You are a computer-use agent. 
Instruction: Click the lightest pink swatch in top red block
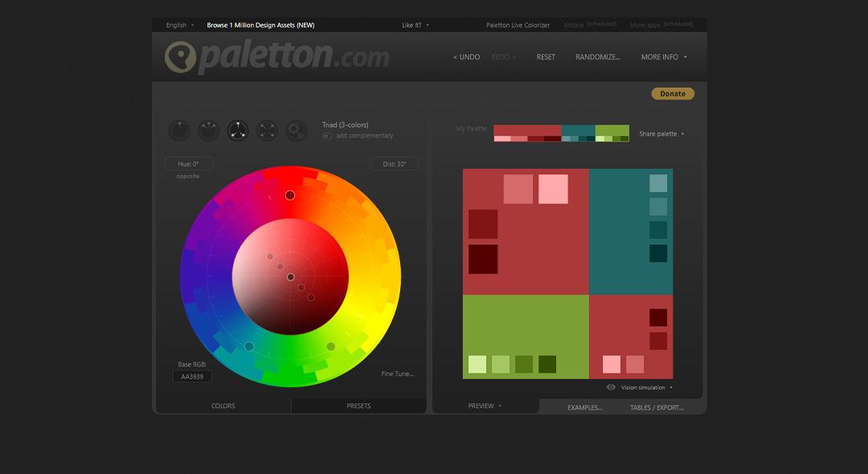553,189
